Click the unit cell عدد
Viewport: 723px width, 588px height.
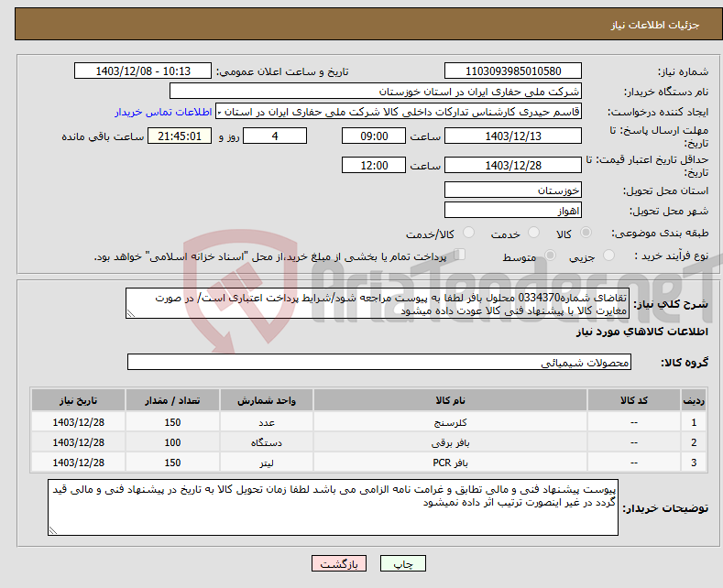pos(267,422)
